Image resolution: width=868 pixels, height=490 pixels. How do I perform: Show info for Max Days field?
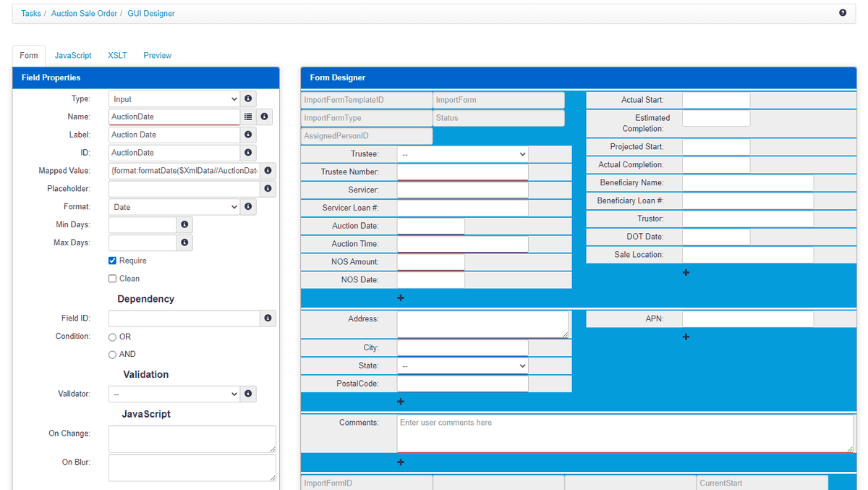pyautogui.click(x=184, y=242)
